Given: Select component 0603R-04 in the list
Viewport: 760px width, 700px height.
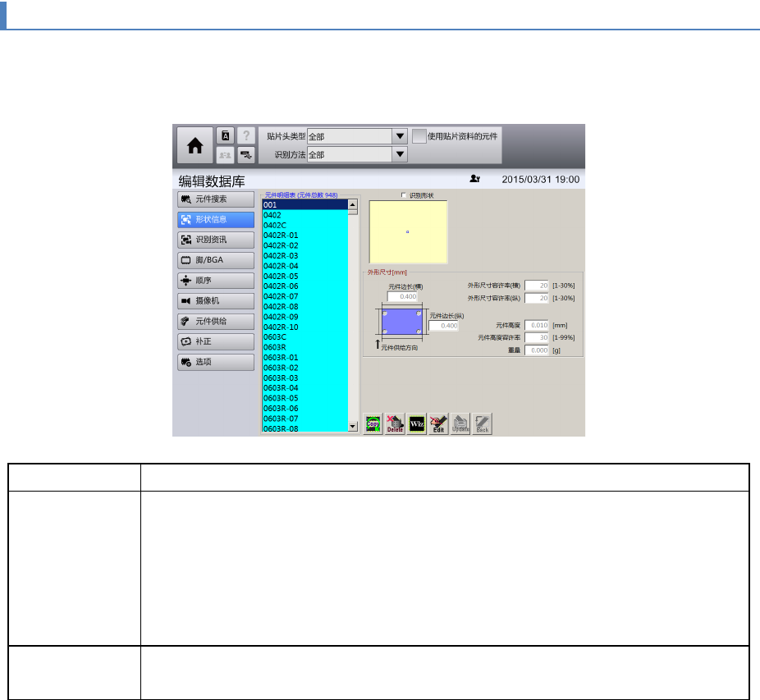Looking at the screenshot, I should click(304, 388).
